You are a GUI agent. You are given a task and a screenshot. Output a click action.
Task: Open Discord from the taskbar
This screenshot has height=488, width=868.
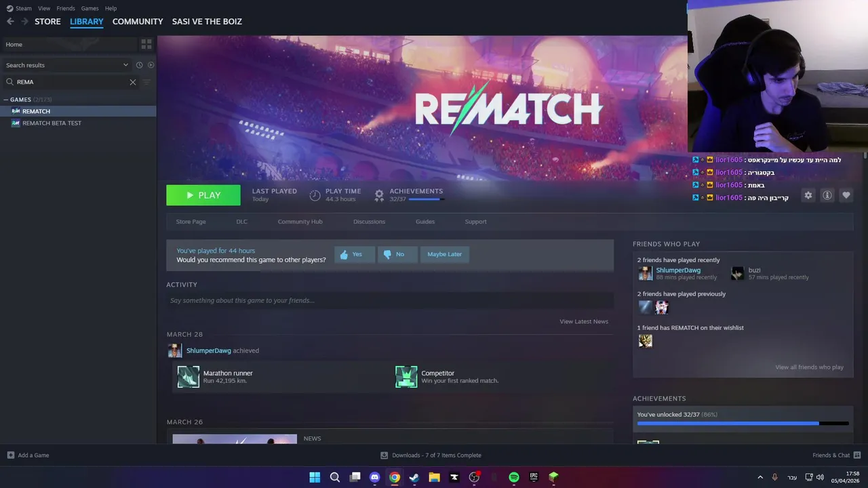(x=374, y=477)
